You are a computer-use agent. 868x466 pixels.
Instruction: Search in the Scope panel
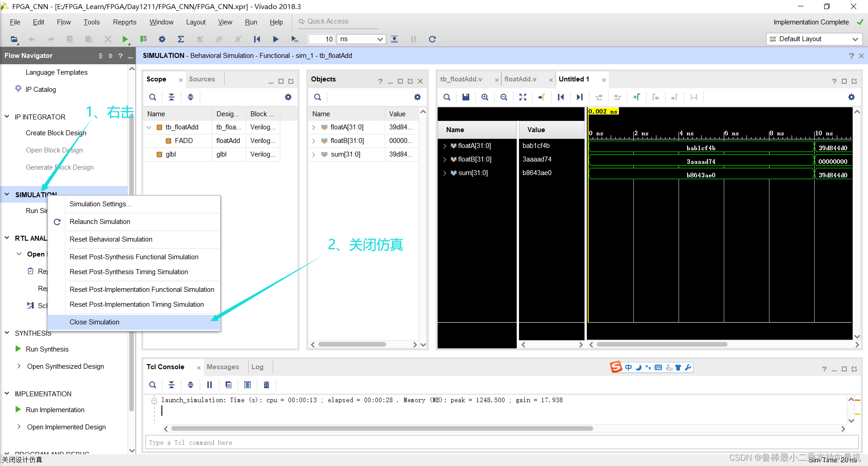tap(153, 97)
